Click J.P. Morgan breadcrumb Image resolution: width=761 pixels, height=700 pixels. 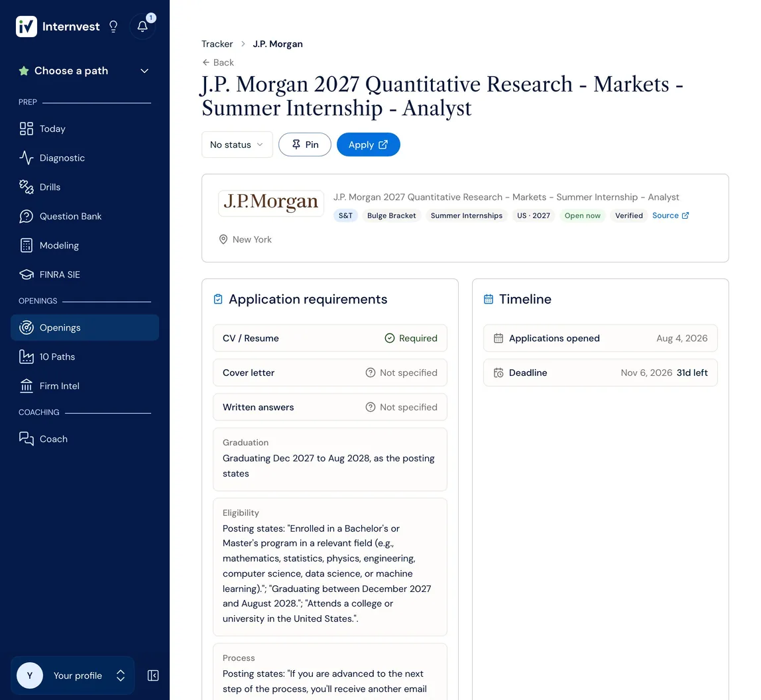278,44
